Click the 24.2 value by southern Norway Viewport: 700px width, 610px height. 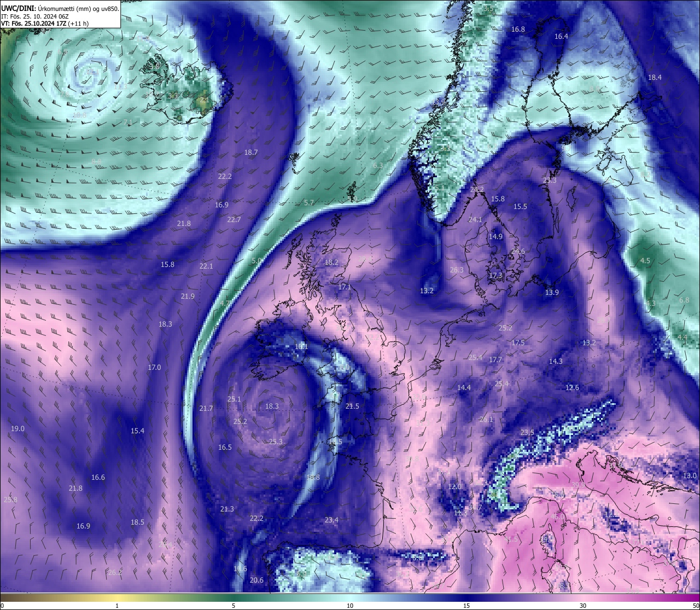click(x=477, y=190)
